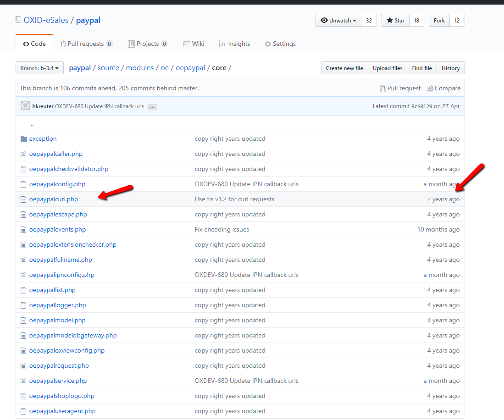504x420 pixels.
Task: Click the file icon beside oepaypaloxviewconfig.php
Action: (x=23, y=351)
